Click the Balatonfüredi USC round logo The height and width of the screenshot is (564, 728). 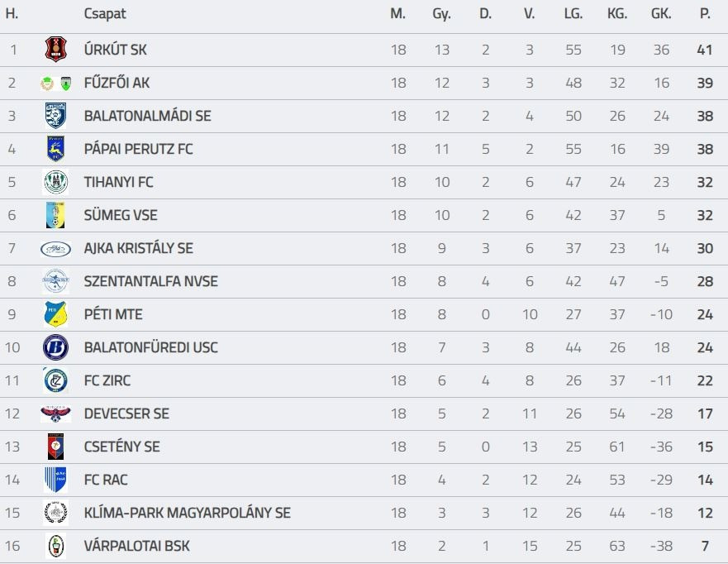coord(55,347)
